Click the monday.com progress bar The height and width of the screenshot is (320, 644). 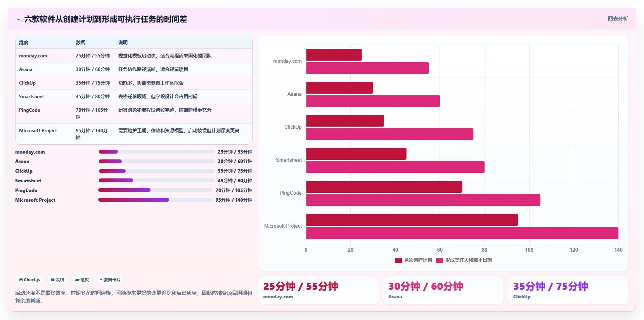(156, 152)
